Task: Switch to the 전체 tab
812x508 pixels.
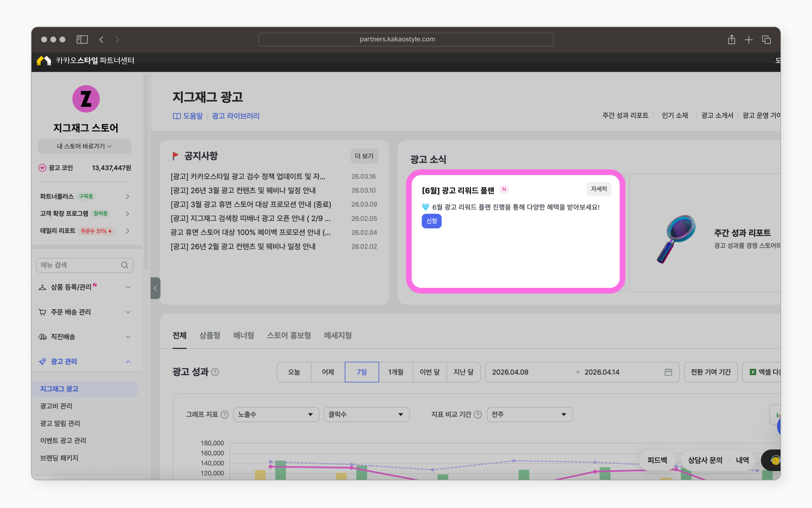Action: point(180,335)
